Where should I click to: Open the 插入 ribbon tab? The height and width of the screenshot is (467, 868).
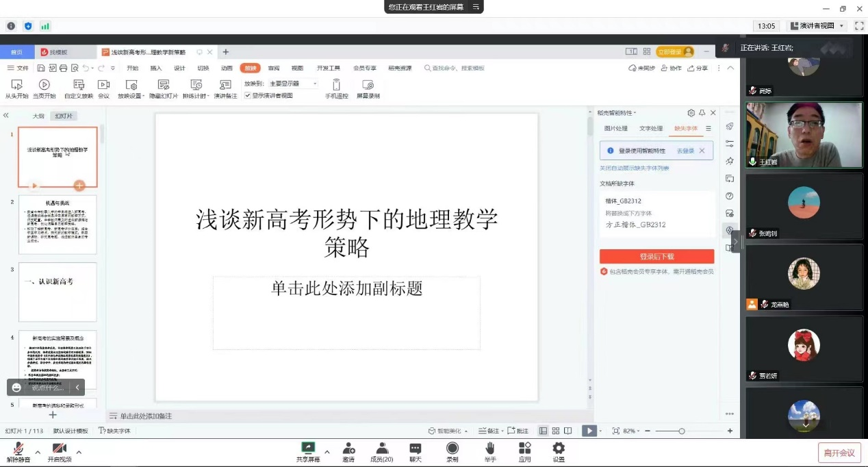(x=156, y=68)
